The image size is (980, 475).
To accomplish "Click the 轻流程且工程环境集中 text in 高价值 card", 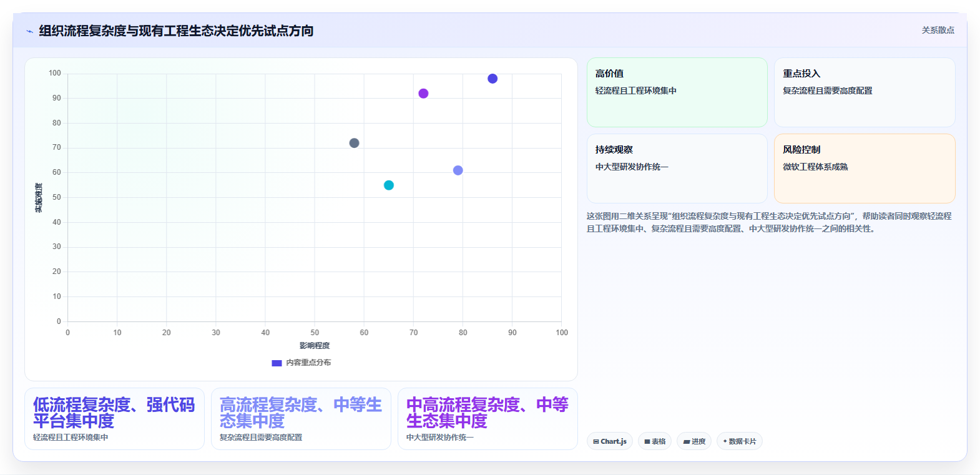I will (636, 91).
